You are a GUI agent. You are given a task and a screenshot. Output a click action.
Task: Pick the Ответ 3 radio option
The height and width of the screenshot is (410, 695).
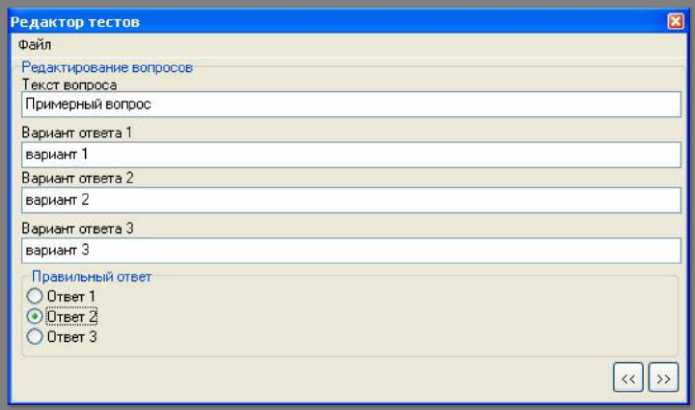click(35, 336)
